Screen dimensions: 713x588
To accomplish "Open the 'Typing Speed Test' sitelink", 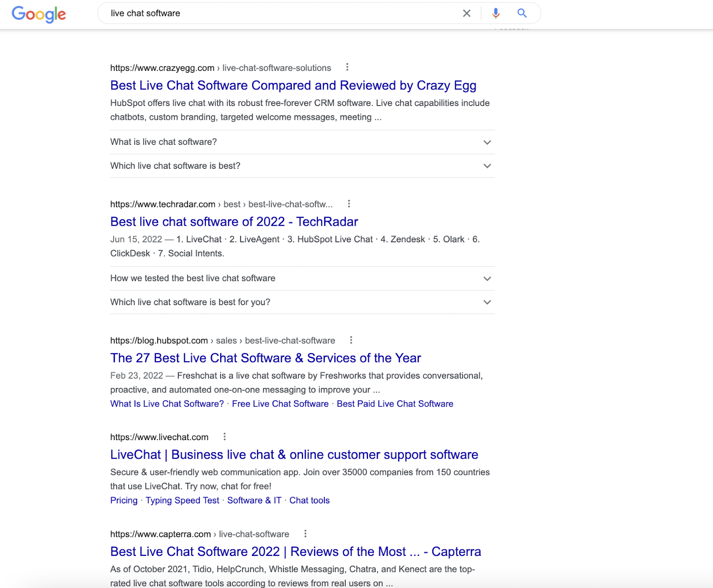I will (x=182, y=501).
